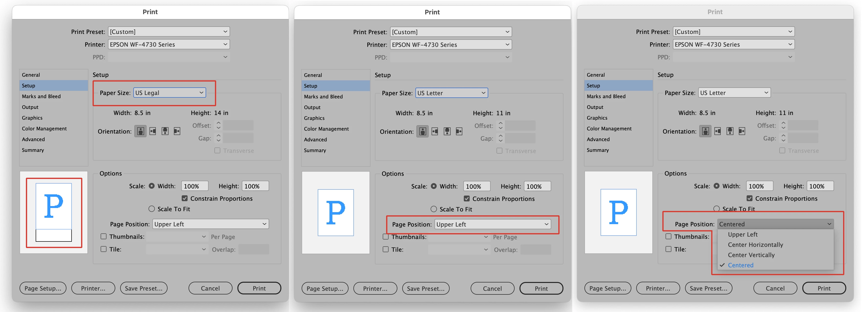Select landscape orientation icon in rightmost Print dialog
868x312 pixels.
coord(718,131)
